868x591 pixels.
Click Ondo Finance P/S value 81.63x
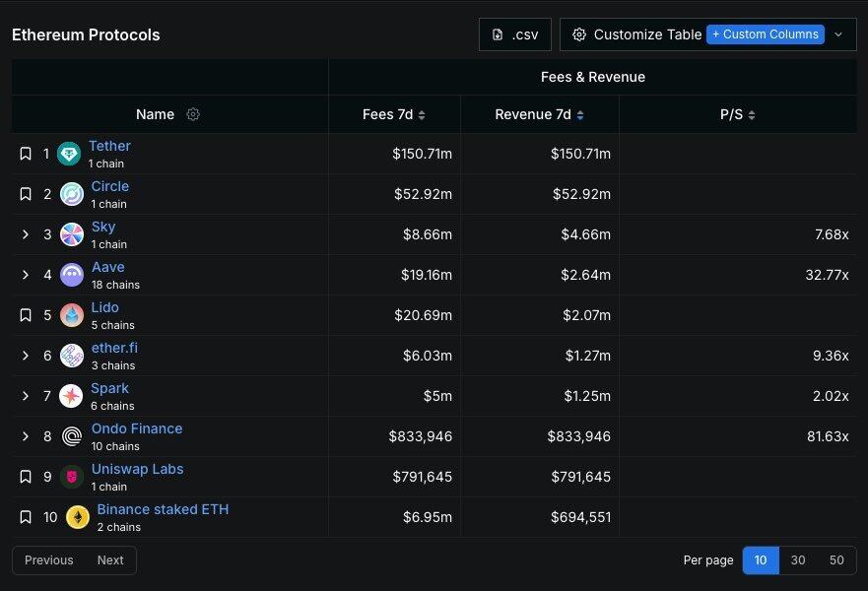(828, 436)
